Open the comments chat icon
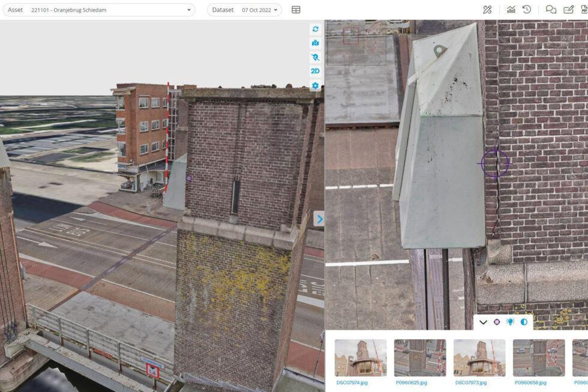This screenshot has height=392, width=588. pos(551,10)
